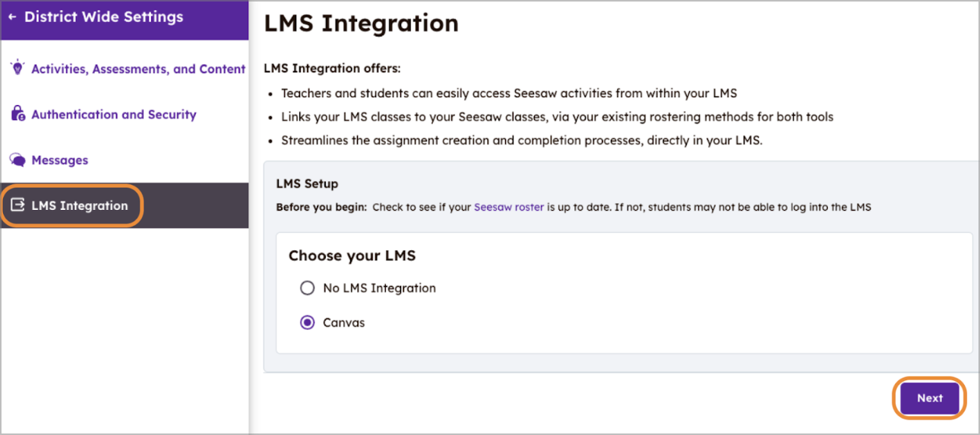Open the Seesaw roster link
The width and height of the screenshot is (980, 435).
click(x=508, y=207)
